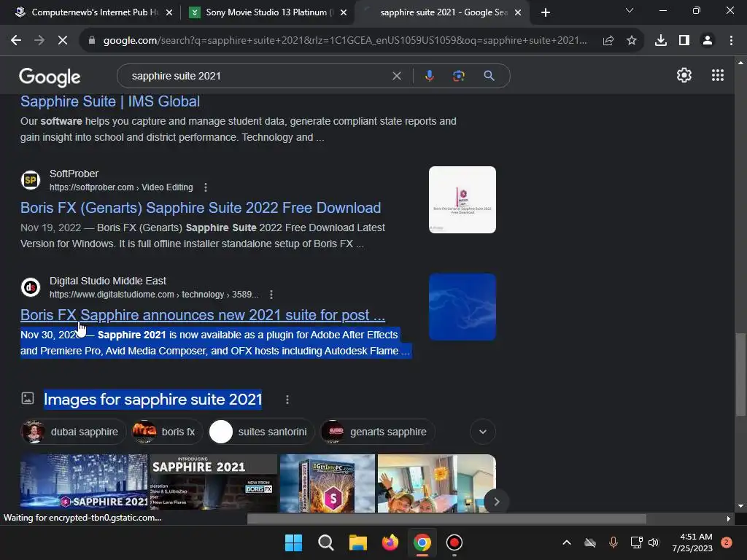Expand more image filter chips

[x=483, y=432]
